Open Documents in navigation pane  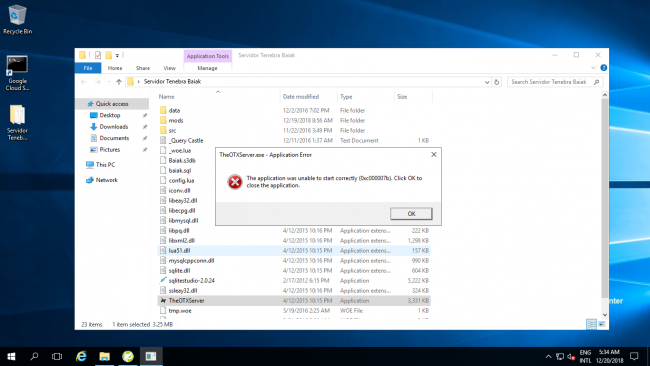pos(114,138)
